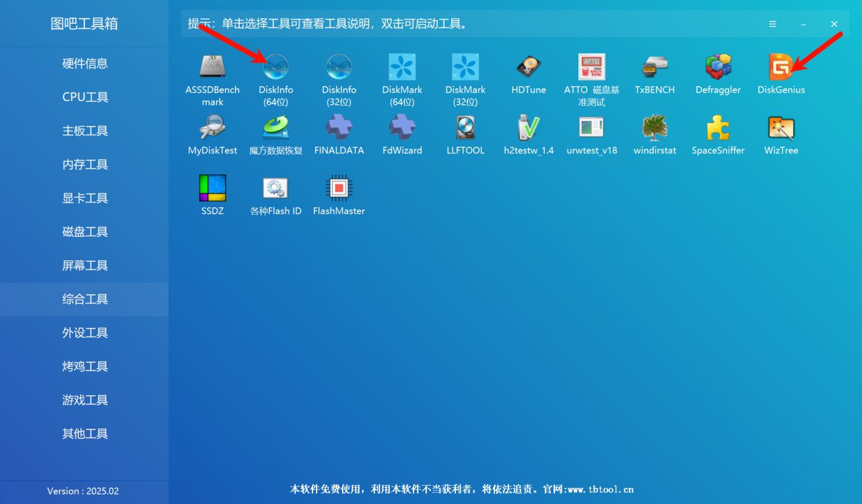Select the FlashMaster chip icon
The image size is (862, 504).
tap(339, 188)
